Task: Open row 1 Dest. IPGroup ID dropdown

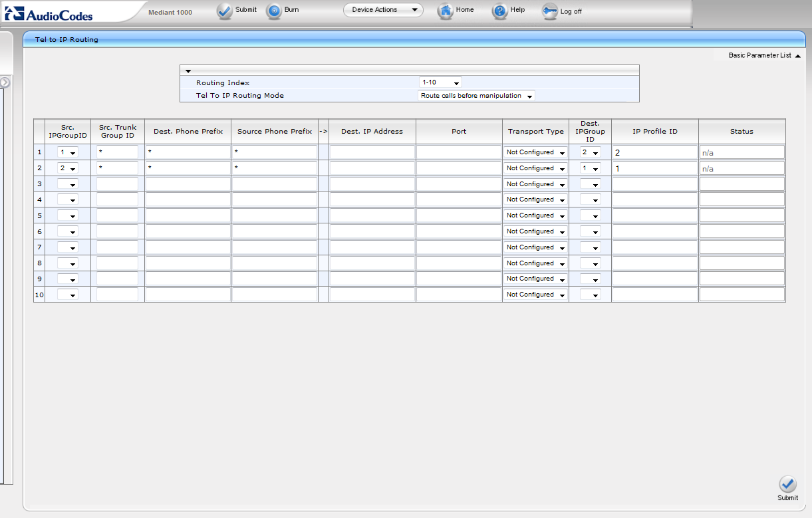Action: pyautogui.click(x=590, y=152)
